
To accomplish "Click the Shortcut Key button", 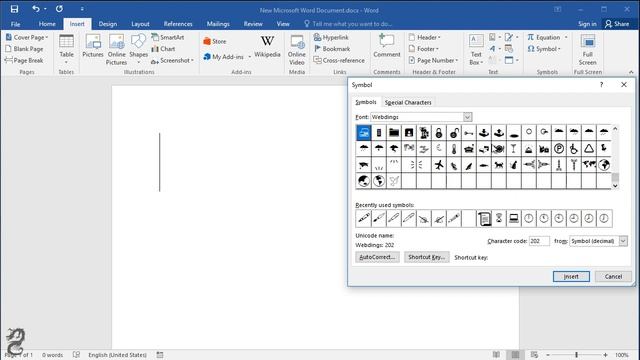I will tap(427, 257).
